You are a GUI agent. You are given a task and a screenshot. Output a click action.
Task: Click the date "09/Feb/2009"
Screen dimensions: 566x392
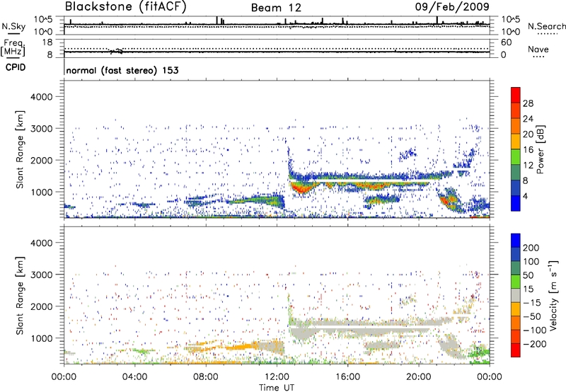tap(452, 6)
